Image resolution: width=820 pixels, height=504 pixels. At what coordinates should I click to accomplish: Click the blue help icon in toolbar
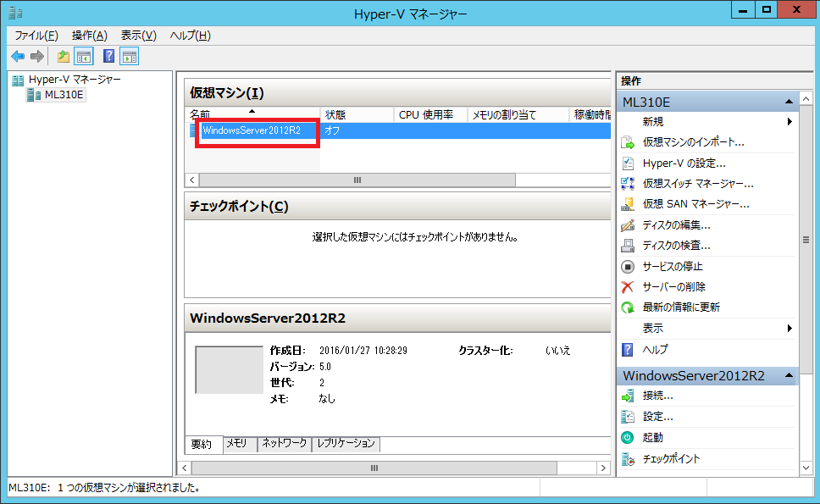(x=108, y=57)
